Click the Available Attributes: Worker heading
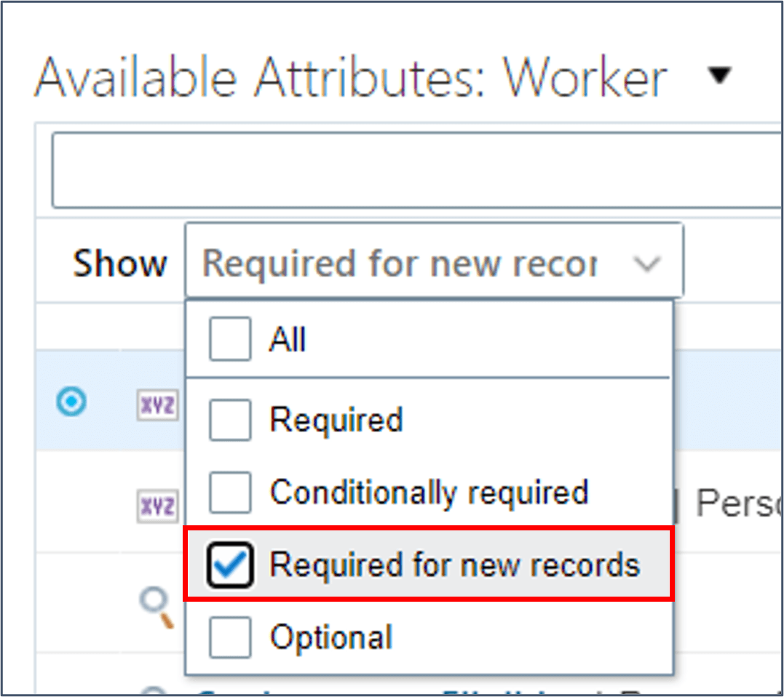 coord(350,77)
